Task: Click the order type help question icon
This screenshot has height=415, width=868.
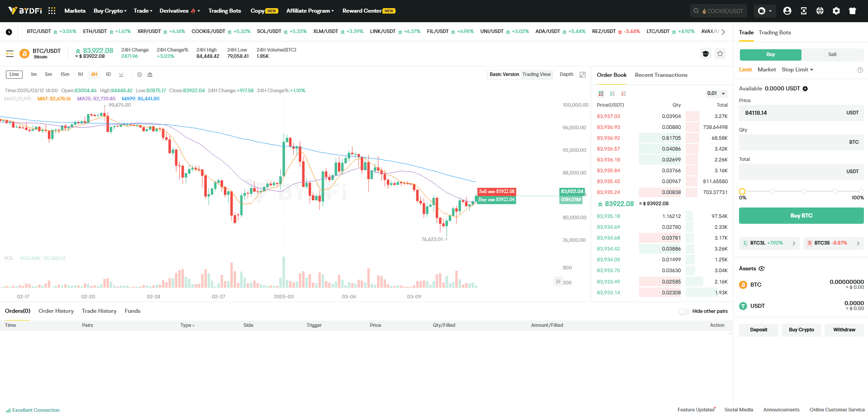Action: 860,70
